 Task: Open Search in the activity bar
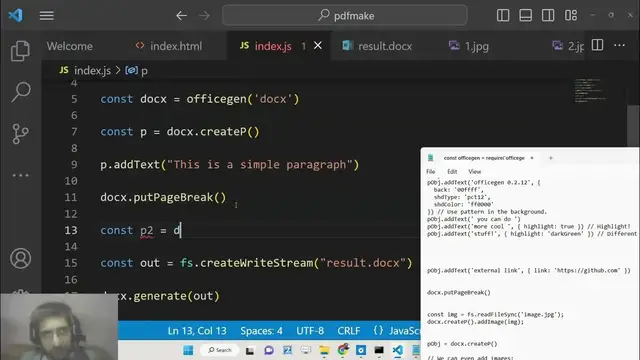point(20,92)
